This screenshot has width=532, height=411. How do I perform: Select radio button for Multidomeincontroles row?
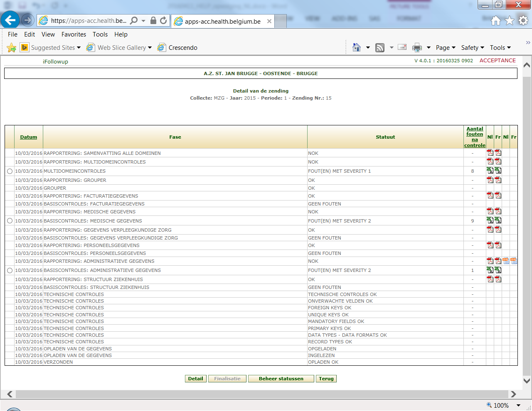click(10, 171)
